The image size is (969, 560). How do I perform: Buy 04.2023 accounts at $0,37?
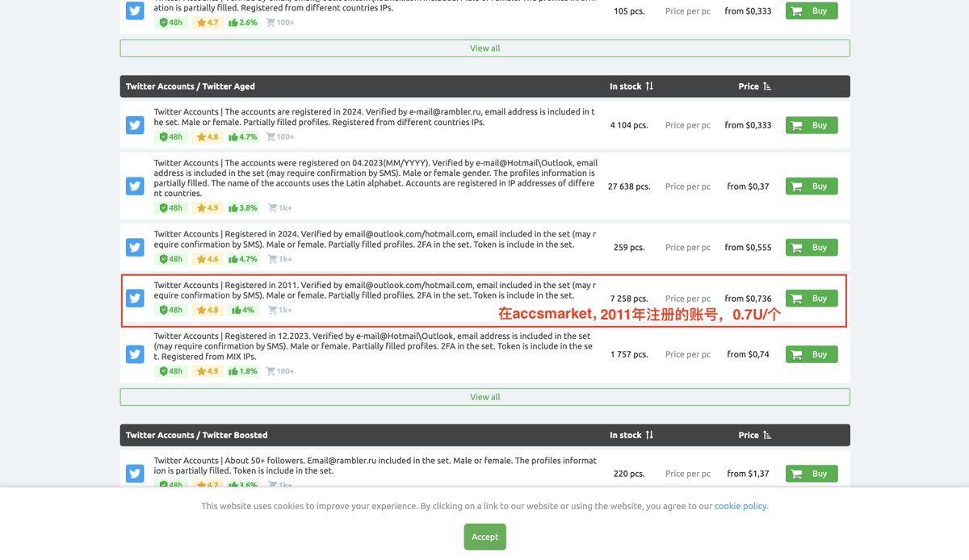click(x=812, y=186)
